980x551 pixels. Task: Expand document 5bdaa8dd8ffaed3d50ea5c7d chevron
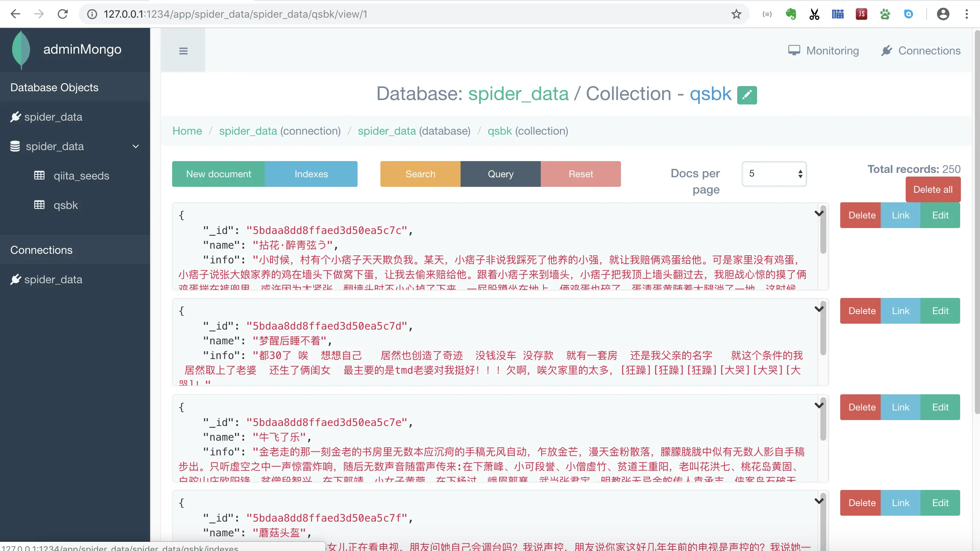pos(819,309)
